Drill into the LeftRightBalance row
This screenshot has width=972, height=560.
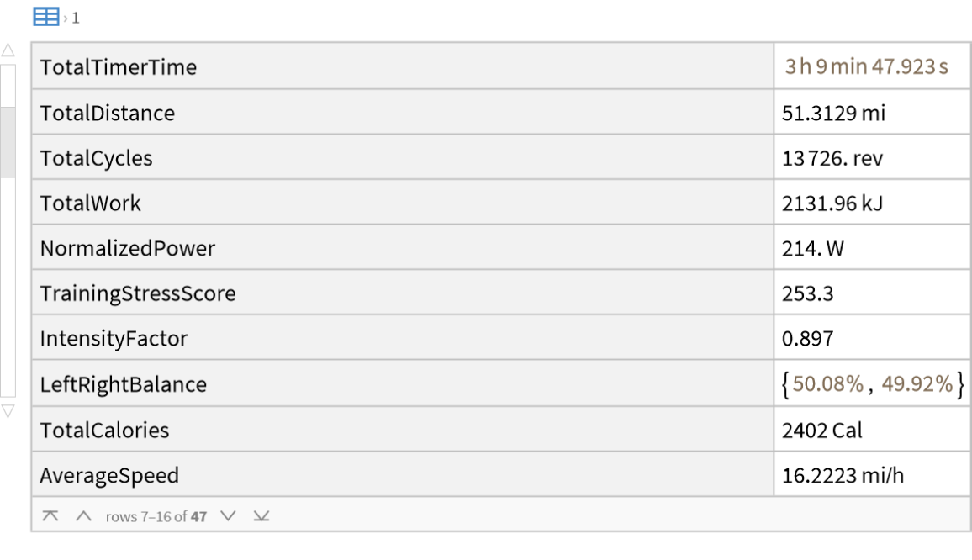[x=124, y=385]
